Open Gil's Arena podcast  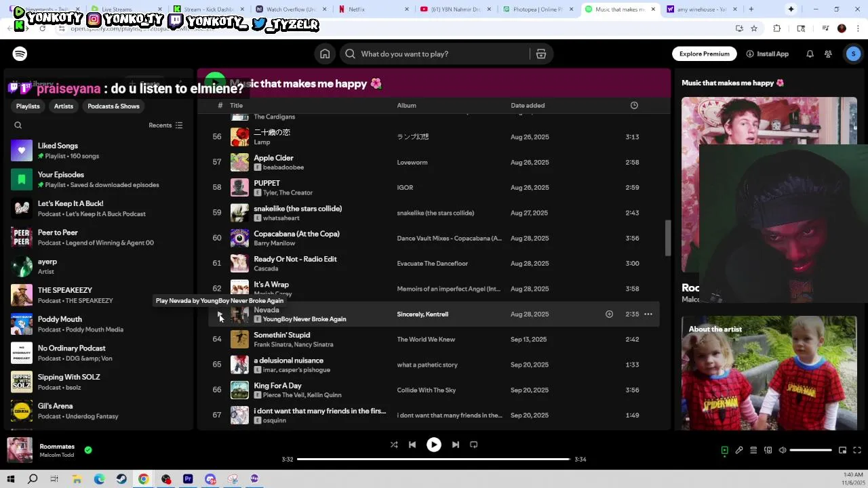click(98, 411)
